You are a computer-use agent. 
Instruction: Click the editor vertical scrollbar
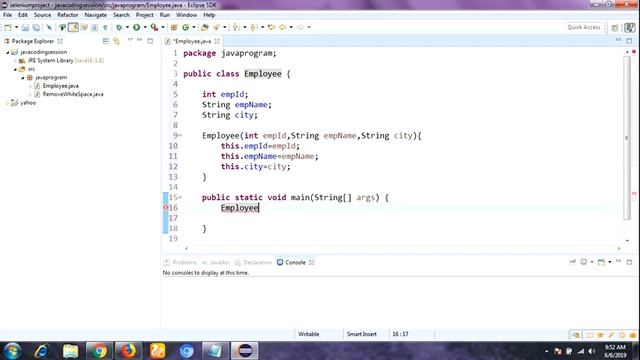627,138
